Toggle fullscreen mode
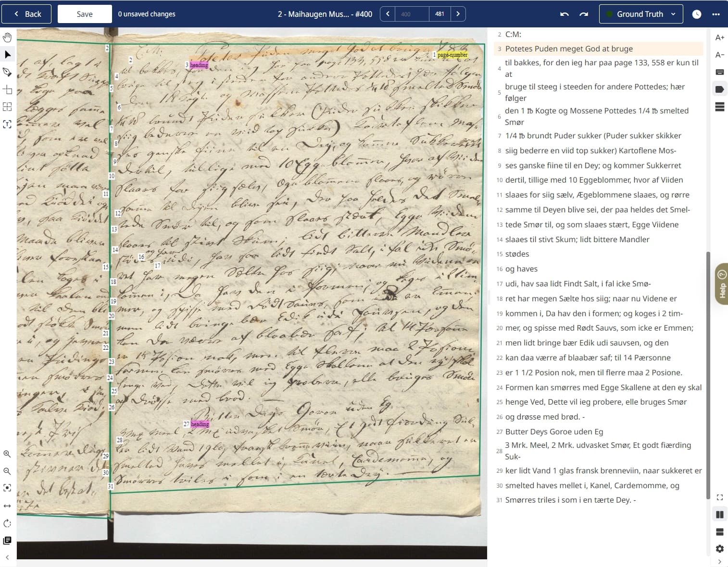Screen dimensions: 728x567 tap(719, 497)
